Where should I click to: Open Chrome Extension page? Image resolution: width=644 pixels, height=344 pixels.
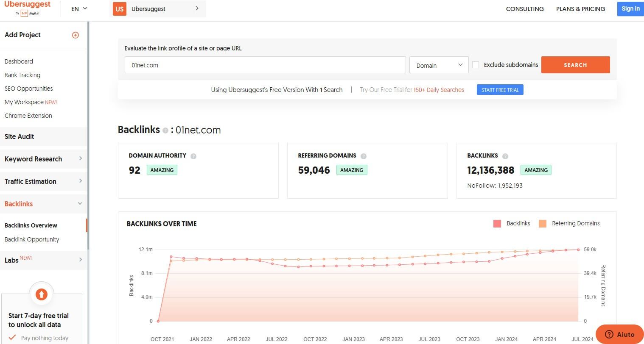click(x=28, y=116)
